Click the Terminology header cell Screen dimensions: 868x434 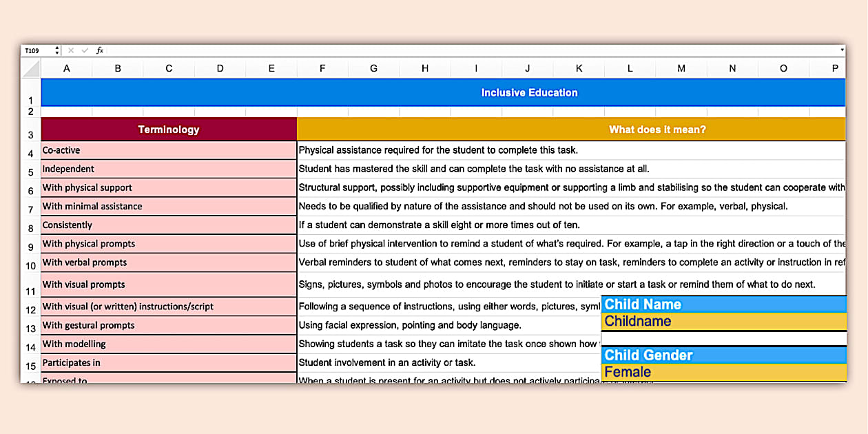pyautogui.click(x=169, y=129)
